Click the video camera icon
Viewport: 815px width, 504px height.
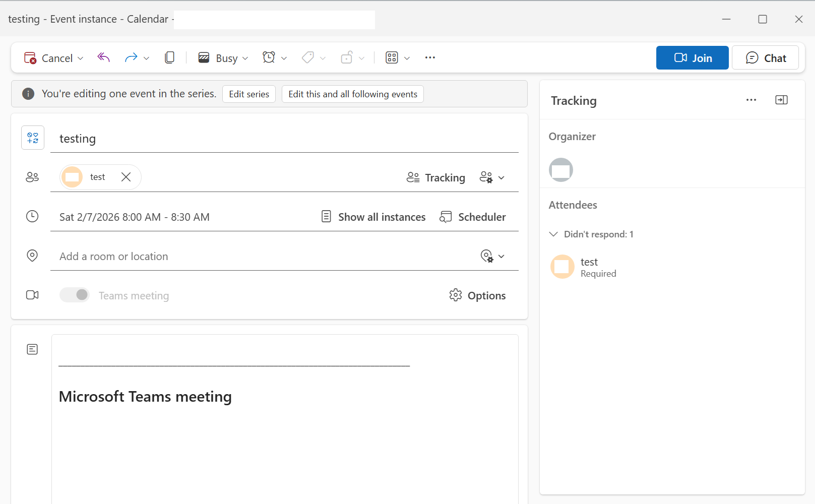tap(32, 295)
